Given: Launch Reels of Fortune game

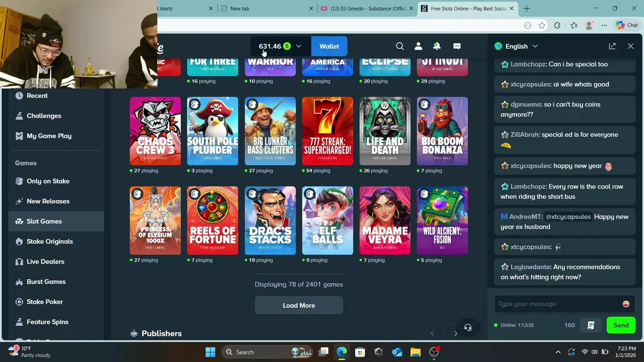Looking at the screenshot, I should tap(213, 220).
